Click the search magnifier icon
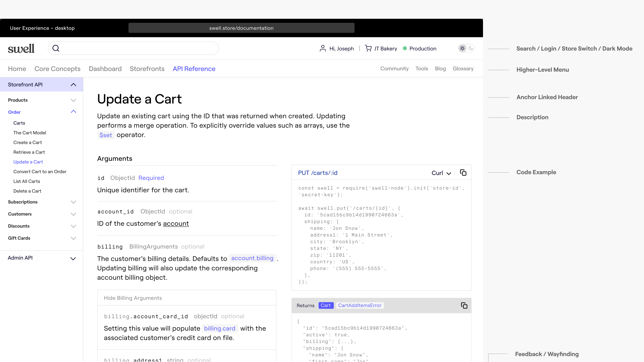 (x=56, y=48)
